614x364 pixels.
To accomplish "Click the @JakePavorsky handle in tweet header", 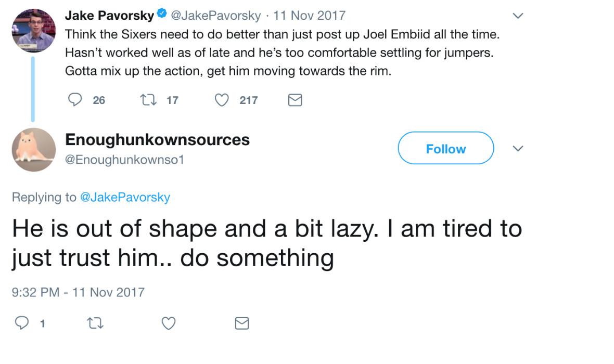I will (x=215, y=16).
